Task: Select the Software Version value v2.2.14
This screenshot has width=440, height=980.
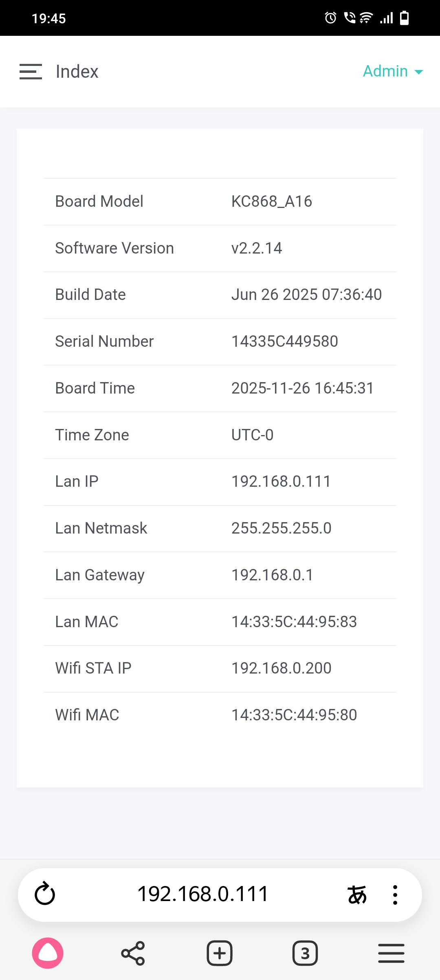Action: (257, 248)
